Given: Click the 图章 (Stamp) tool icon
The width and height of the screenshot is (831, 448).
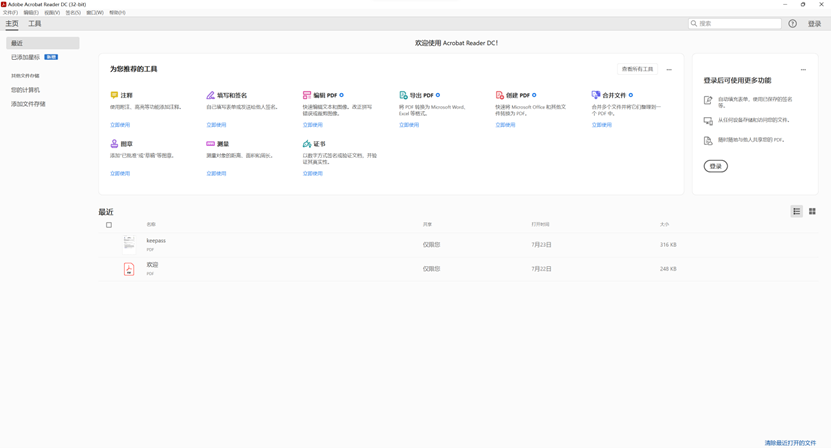Looking at the screenshot, I should coord(114,144).
